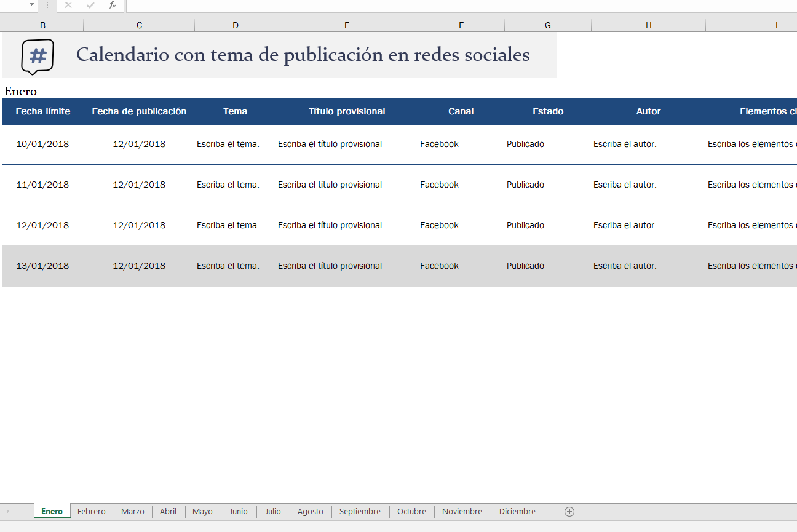The image size is (797, 532).
Task: Open the Diciembre worksheet
Action: [517, 511]
